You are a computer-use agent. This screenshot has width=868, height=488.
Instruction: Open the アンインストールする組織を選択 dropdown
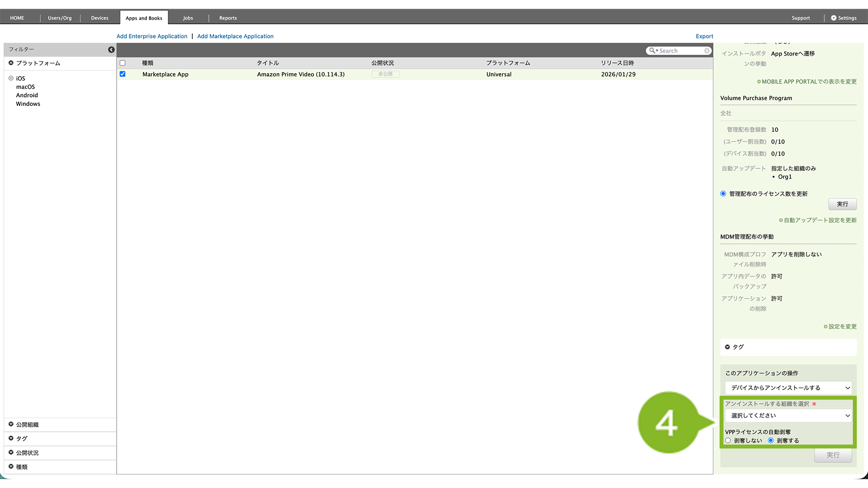(788, 416)
